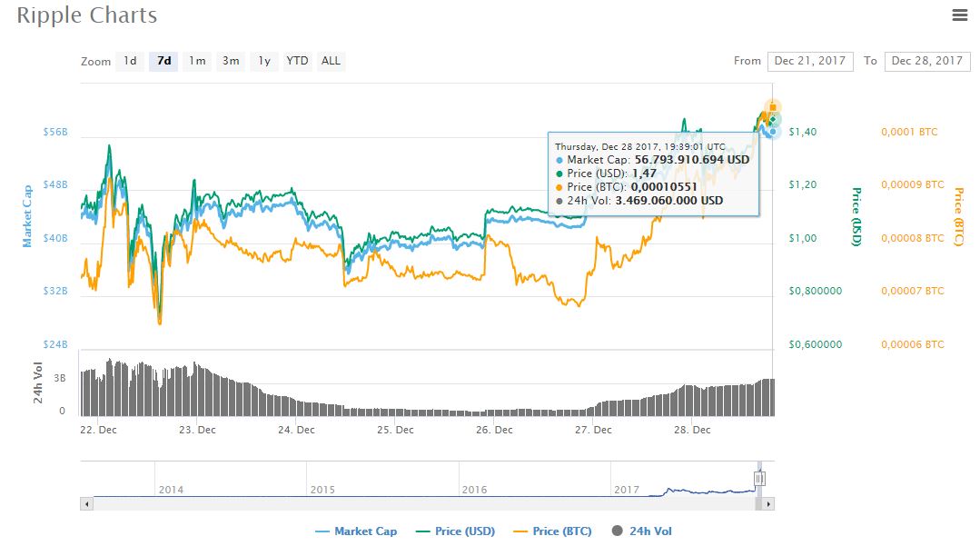This screenshot has height=546, width=980.
Task: Switch zoom to 1y
Action: click(x=264, y=61)
